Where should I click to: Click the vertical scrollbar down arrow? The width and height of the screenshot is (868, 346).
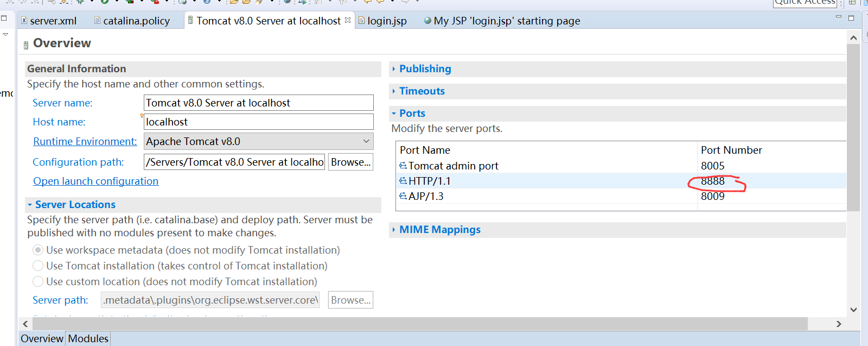[x=853, y=310]
